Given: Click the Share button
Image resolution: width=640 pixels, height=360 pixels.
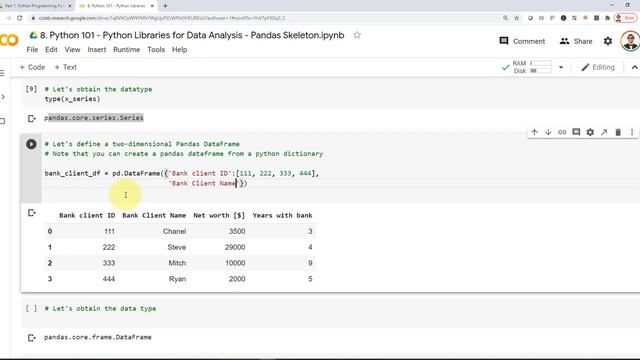Looking at the screenshot, I should pos(576,41).
